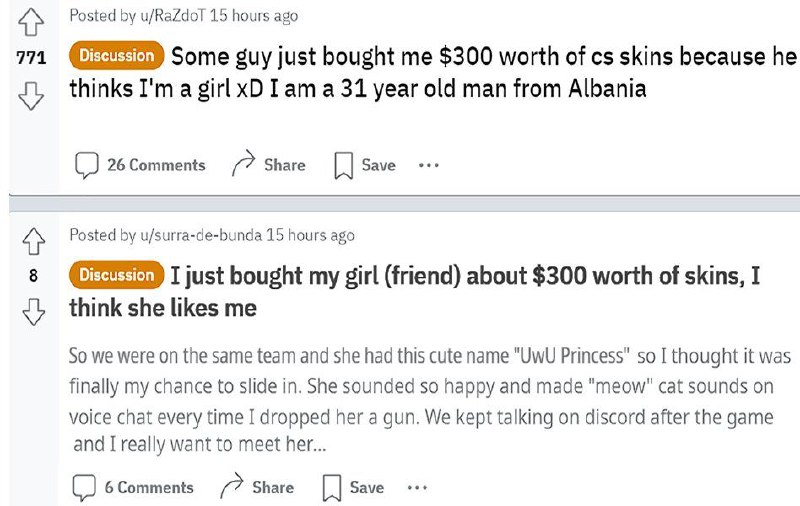Click Share arrow on the second post

pyautogui.click(x=232, y=487)
